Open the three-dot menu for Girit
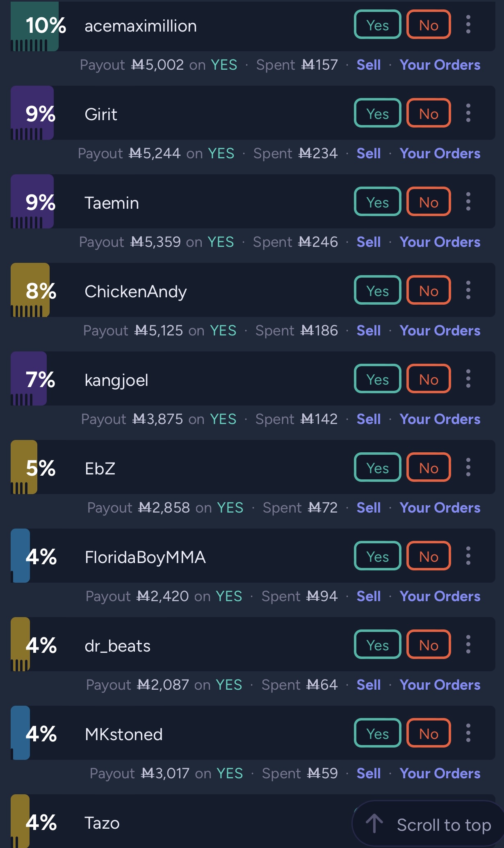The image size is (504, 848). [468, 113]
